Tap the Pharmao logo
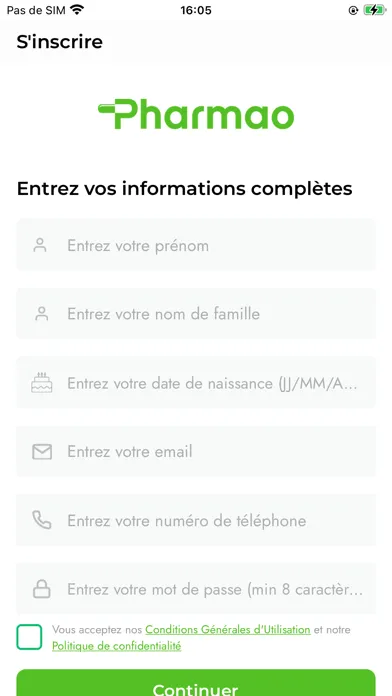The width and height of the screenshot is (392, 696). (196, 114)
